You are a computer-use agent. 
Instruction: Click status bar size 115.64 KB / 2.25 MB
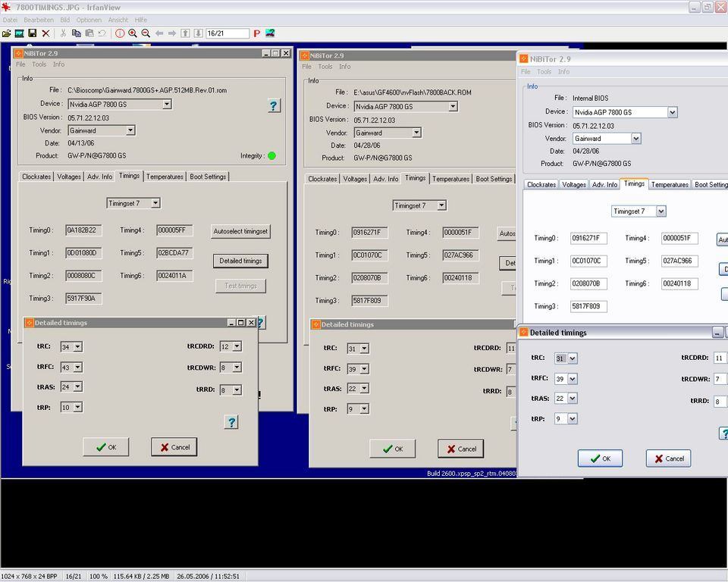(141, 577)
